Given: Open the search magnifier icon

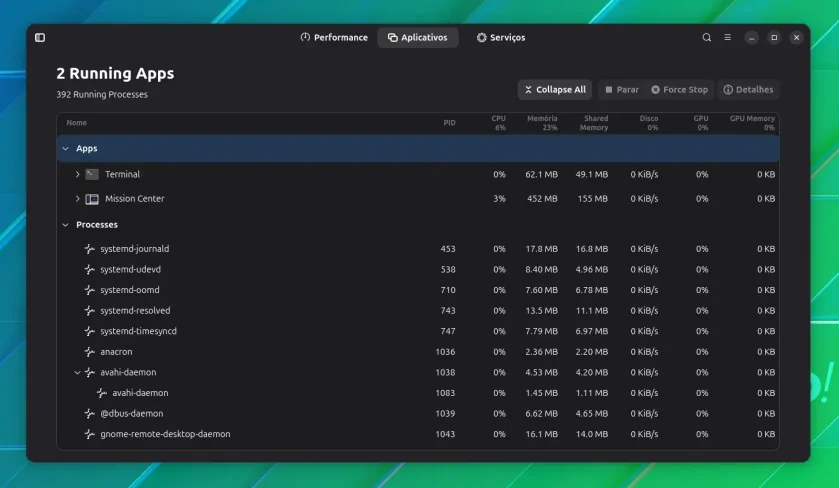Looking at the screenshot, I should (707, 37).
